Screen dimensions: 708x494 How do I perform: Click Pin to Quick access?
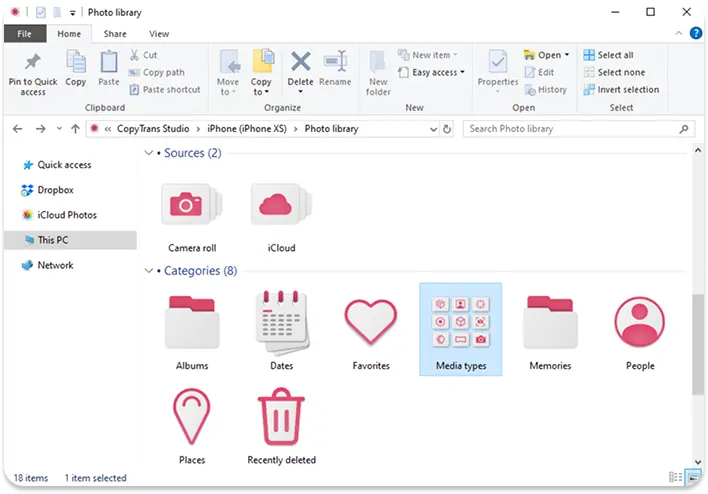coord(33,74)
